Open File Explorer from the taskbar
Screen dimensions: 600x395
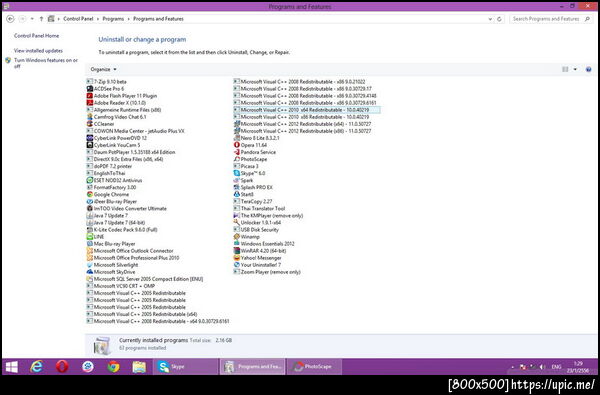tap(139, 367)
